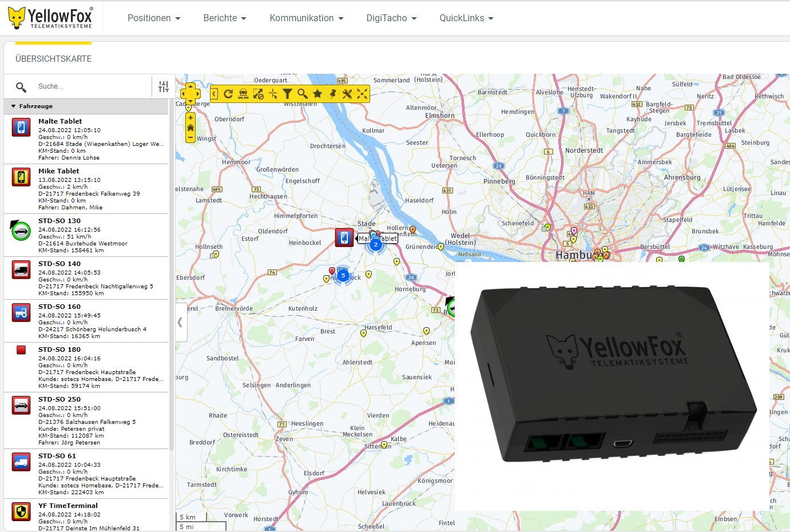
Task: Open vehicle list filter settings sliders icon
Action: [164, 86]
